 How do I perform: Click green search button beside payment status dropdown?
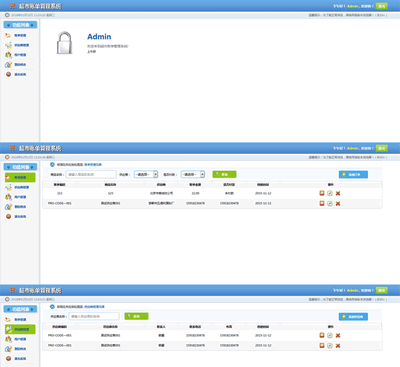[224, 174]
